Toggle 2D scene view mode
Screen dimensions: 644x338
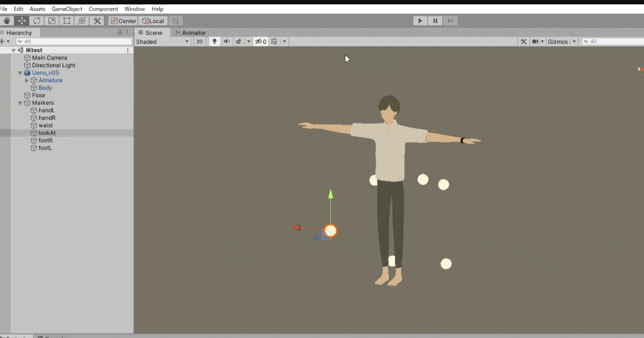[x=200, y=42]
